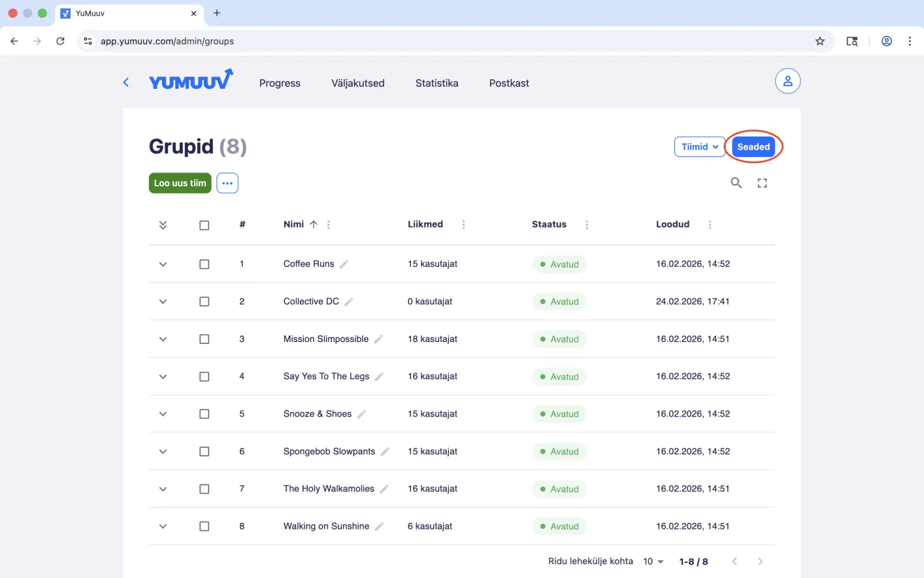The height and width of the screenshot is (578, 924).
Task: Change rows per page dropdown showing 10
Action: (x=653, y=562)
